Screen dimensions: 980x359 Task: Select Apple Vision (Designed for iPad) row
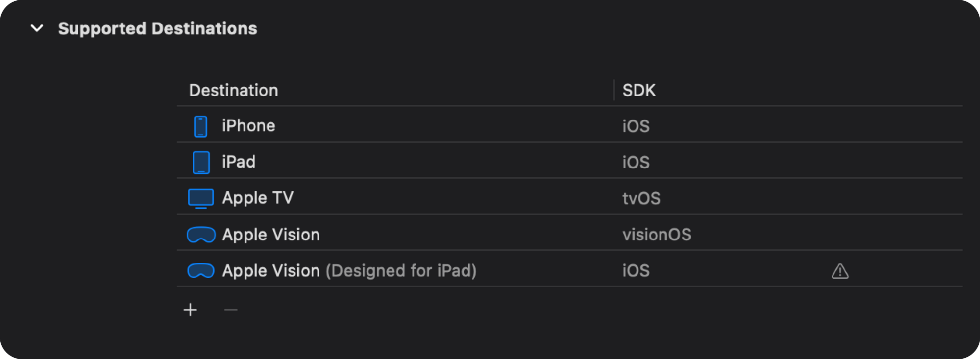(x=349, y=271)
